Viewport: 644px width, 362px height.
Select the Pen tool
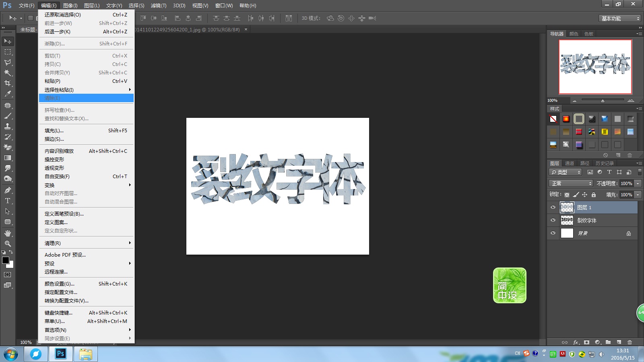coord(8,190)
